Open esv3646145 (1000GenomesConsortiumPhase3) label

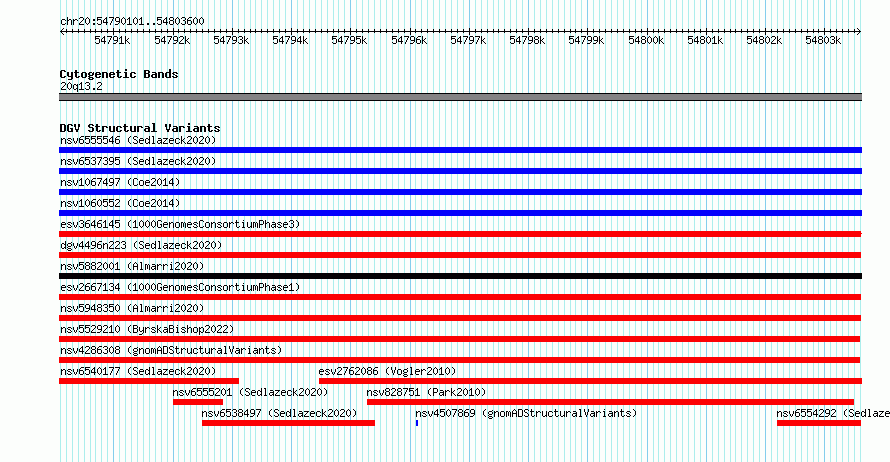[180, 224]
